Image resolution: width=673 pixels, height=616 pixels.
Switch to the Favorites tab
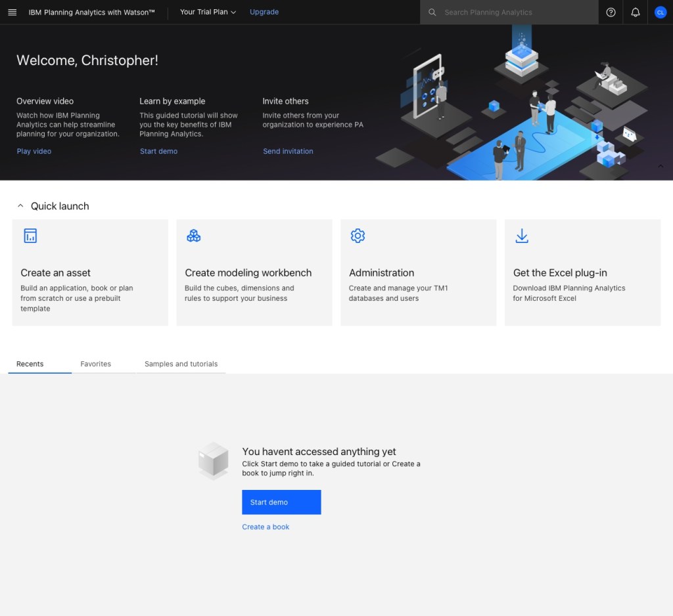click(x=96, y=364)
